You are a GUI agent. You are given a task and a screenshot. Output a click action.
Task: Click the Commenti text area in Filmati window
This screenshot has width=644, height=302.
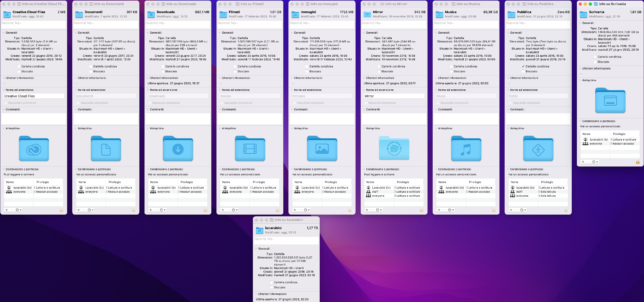250,119
